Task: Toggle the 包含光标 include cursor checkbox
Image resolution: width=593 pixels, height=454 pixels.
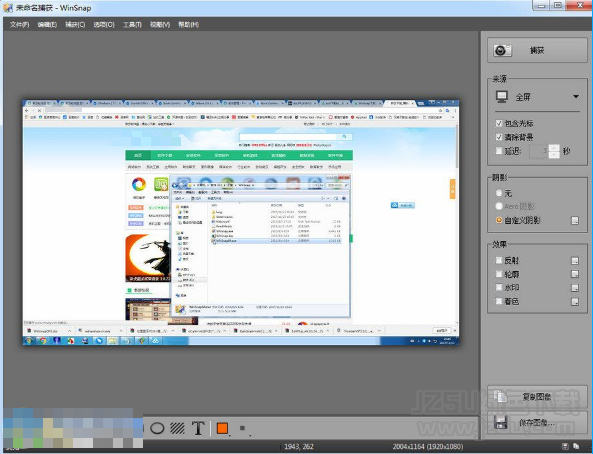Action: [x=499, y=123]
